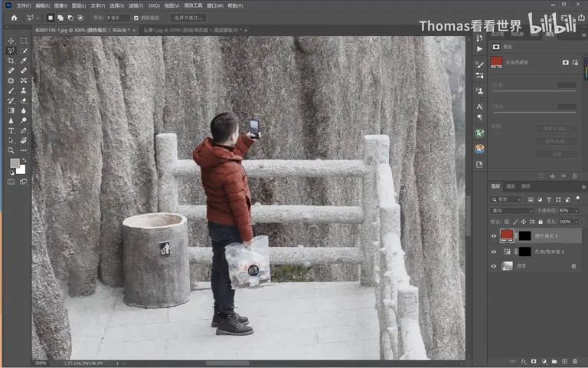588x368 pixels.
Task: Select the Quick Selection tool
Action: (x=24, y=51)
